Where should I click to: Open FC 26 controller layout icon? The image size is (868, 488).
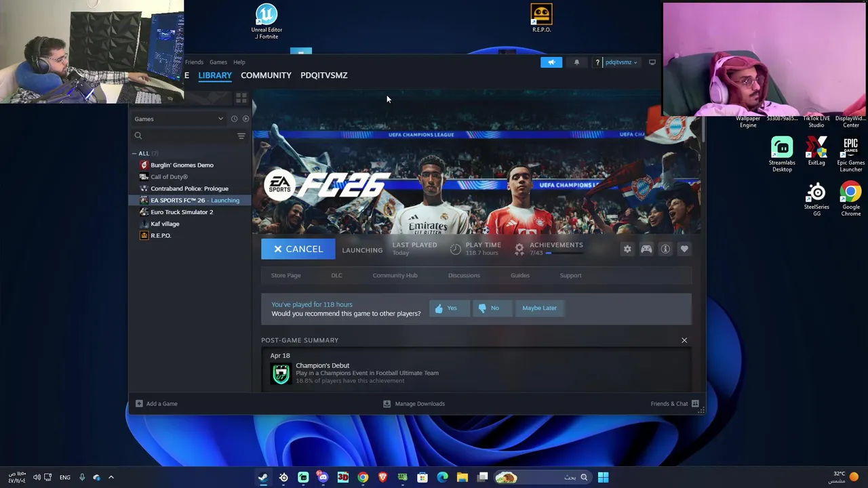coord(646,249)
